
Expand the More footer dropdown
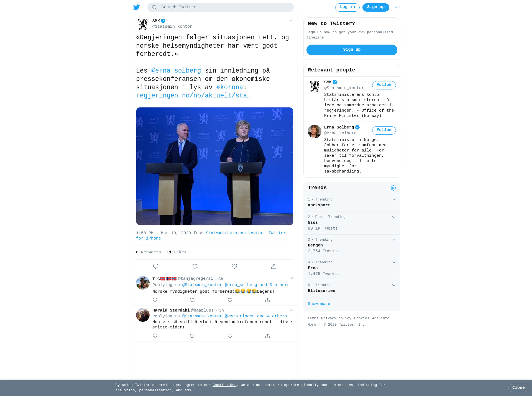pyautogui.click(x=314, y=325)
